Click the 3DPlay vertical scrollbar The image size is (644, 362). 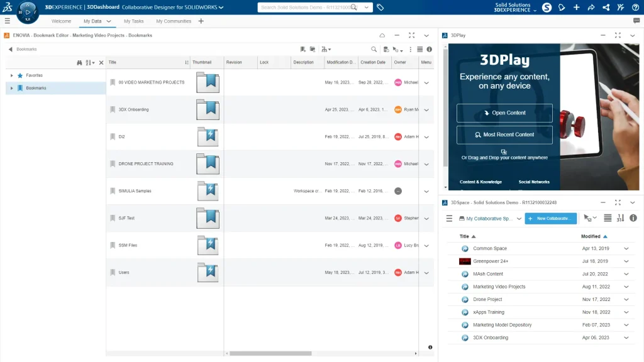(445, 109)
